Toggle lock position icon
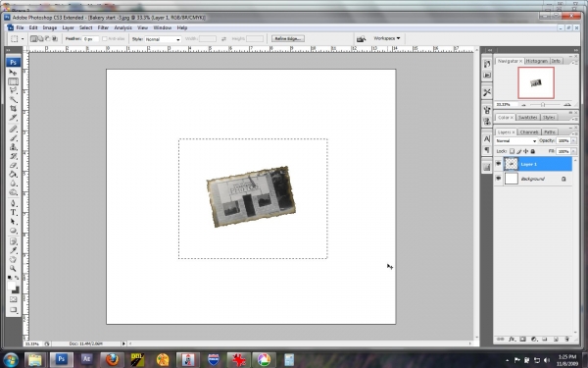 [525, 151]
